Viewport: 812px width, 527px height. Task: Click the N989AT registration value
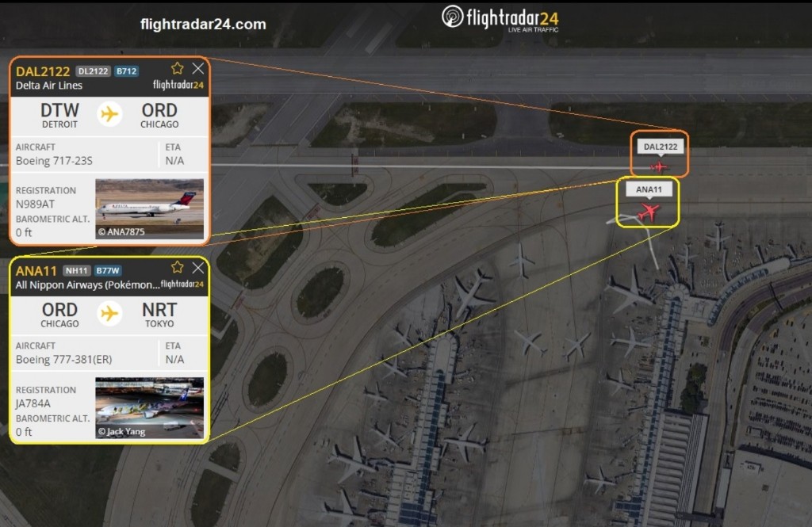35,204
